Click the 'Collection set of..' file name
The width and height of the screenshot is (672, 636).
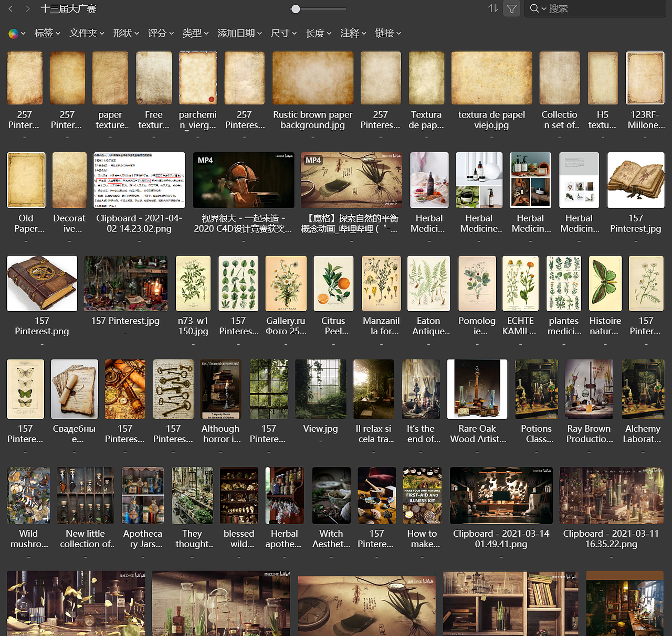pos(560,120)
